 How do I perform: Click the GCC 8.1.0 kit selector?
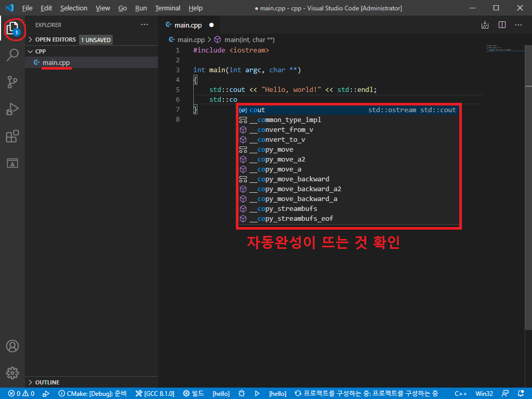155,394
